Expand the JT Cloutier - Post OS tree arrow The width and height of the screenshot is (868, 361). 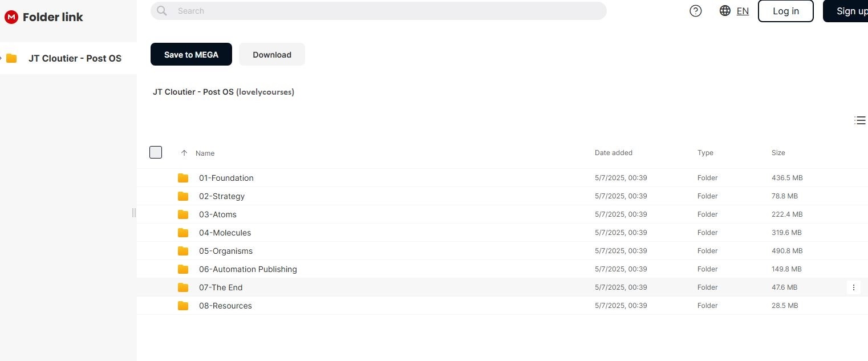coord(2,58)
